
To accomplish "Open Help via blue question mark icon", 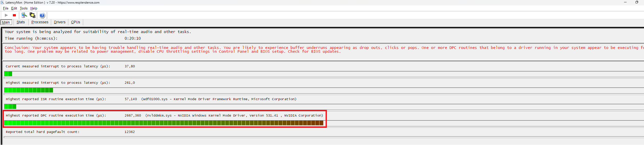I will point(42,15).
